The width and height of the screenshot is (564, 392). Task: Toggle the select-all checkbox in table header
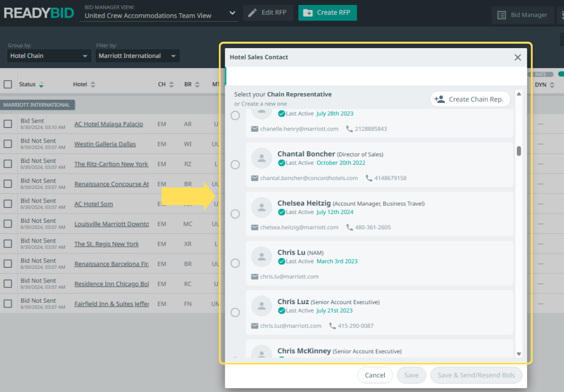tap(7, 84)
